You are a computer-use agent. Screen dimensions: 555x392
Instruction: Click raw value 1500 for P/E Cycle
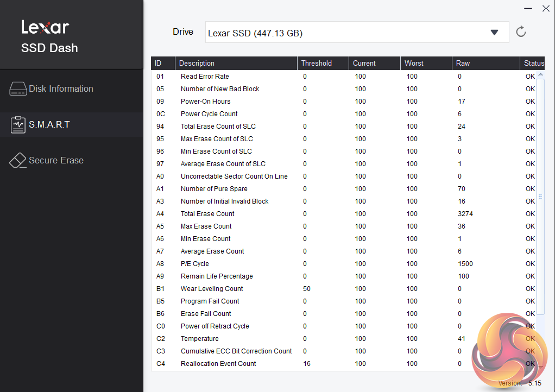(465, 264)
